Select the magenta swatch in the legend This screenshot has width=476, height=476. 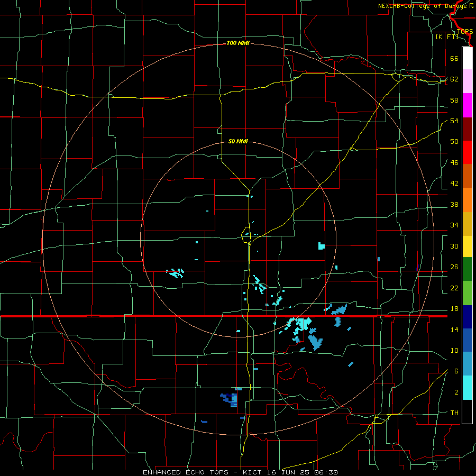pyautogui.click(x=467, y=105)
